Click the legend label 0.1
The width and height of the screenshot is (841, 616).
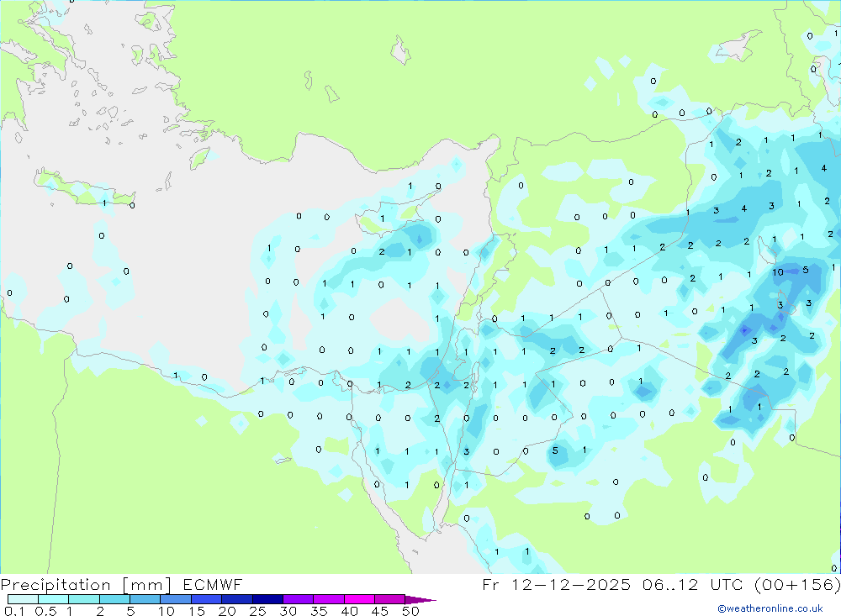point(14,611)
